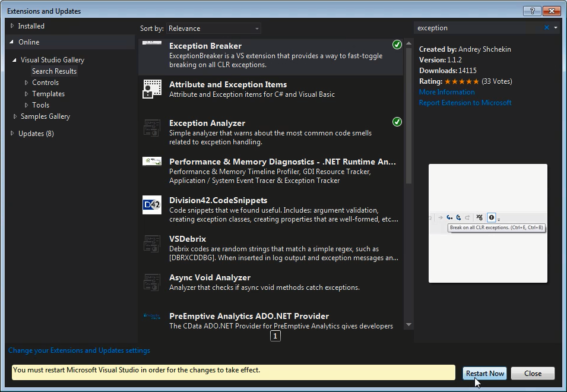Select the Controls tree item

tap(45, 83)
